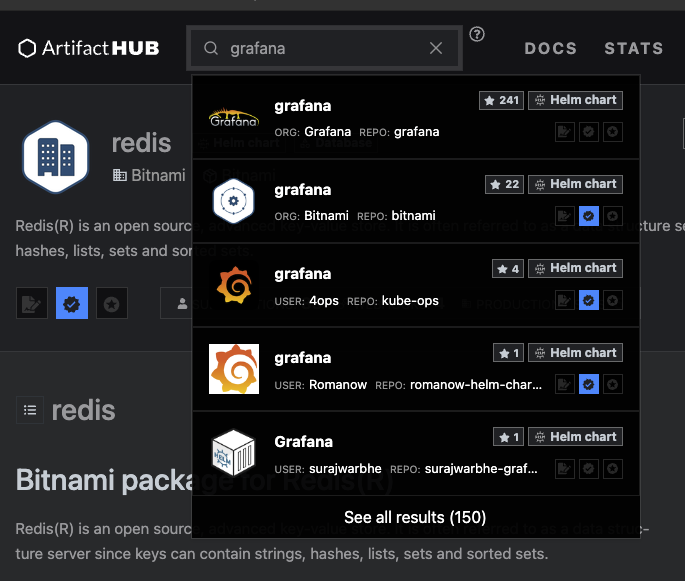The width and height of the screenshot is (685, 581).
Task: Open Grafana result by user surajwarbhe
Action: tap(416, 453)
